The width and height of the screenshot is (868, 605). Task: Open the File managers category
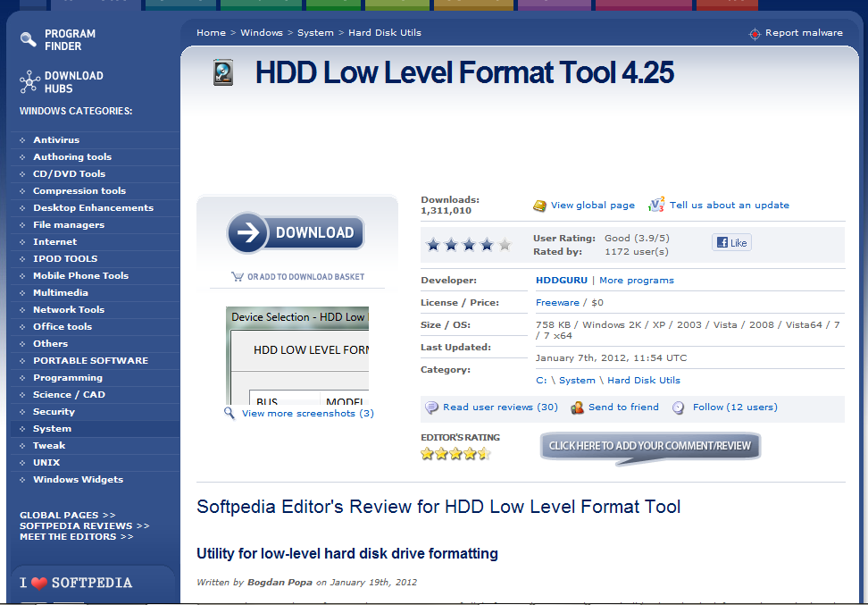coord(69,225)
